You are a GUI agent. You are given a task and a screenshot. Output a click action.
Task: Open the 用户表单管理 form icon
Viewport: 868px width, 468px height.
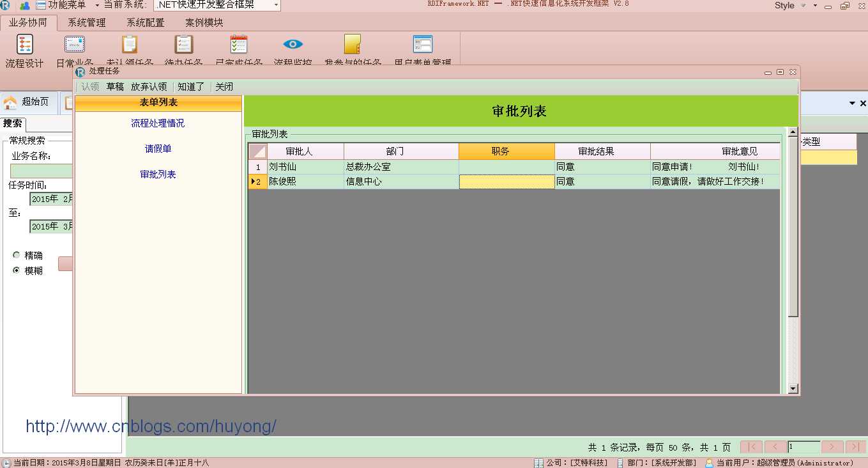tap(423, 44)
